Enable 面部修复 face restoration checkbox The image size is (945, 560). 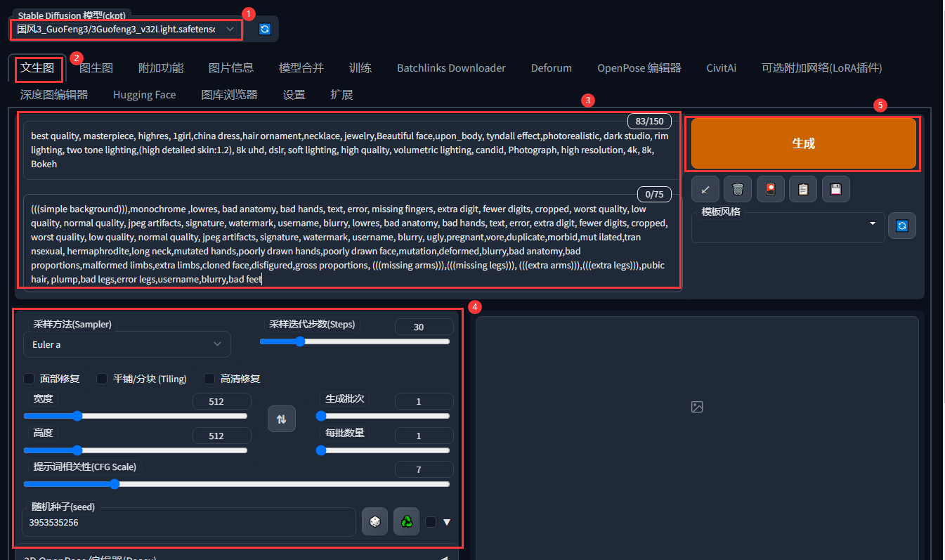pyautogui.click(x=29, y=379)
